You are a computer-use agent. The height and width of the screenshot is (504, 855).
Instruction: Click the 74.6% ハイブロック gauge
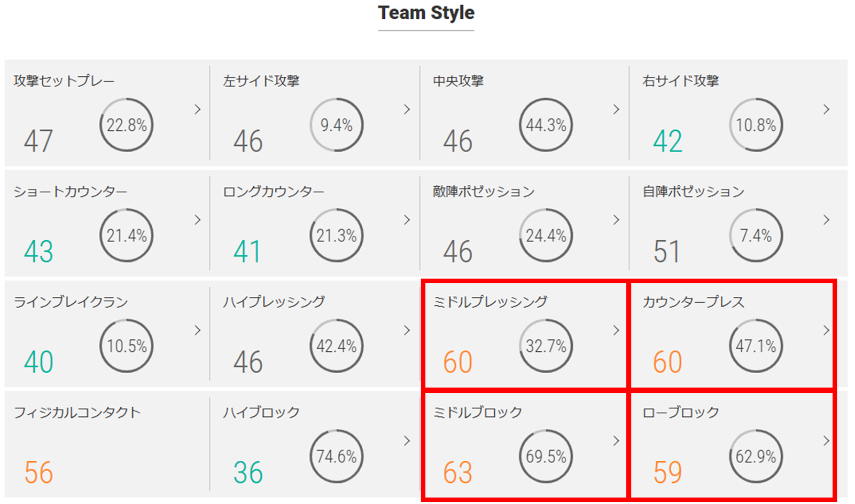(337, 456)
